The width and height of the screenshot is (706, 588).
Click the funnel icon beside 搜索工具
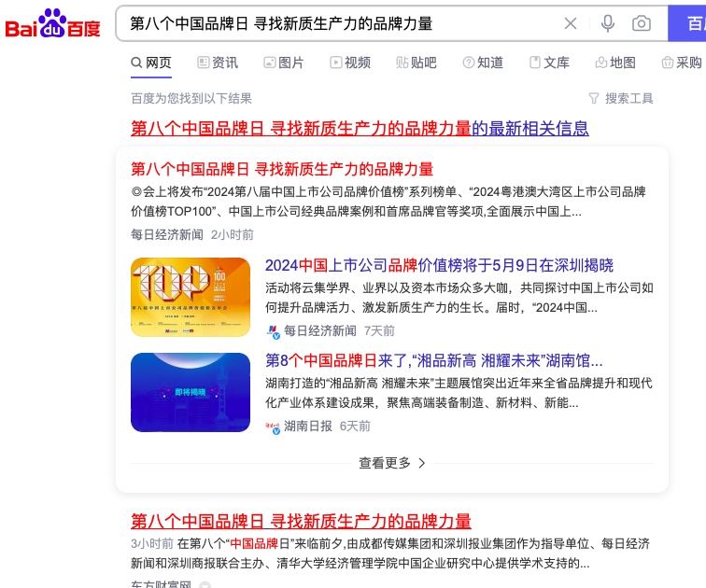[594, 98]
